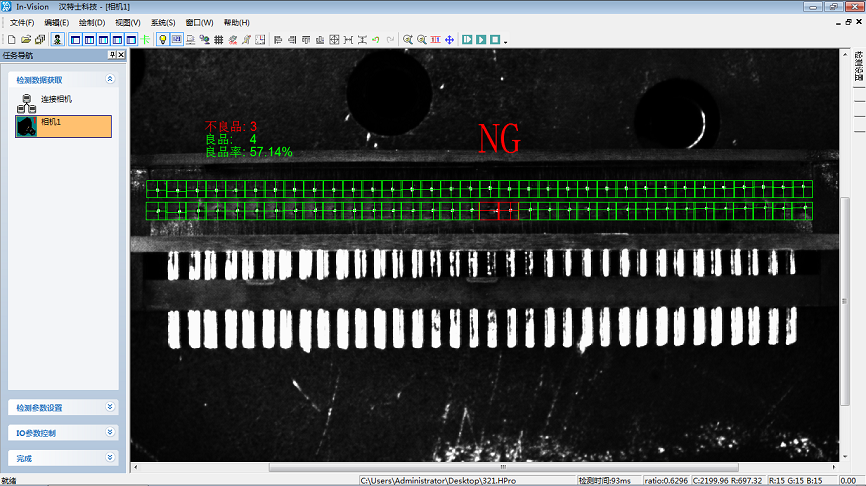Click the grid (#) toolbar icon
The image size is (866, 486).
[x=218, y=39]
